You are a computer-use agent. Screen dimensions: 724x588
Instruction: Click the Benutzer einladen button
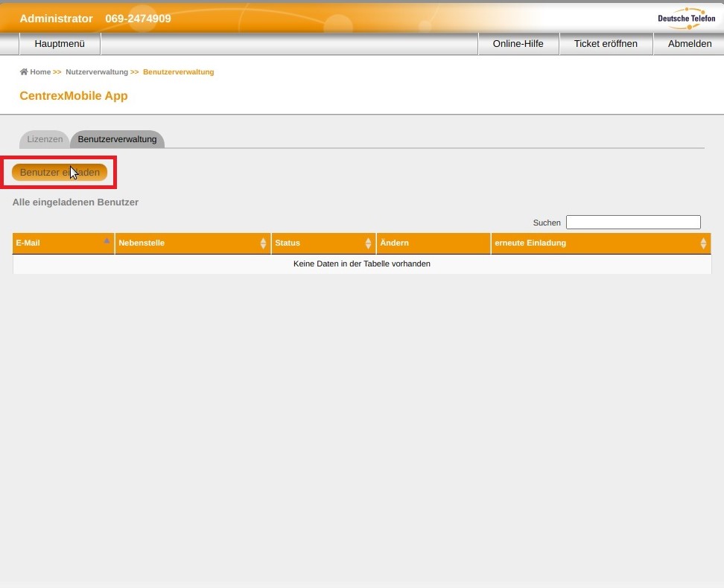pyautogui.click(x=60, y=172)
